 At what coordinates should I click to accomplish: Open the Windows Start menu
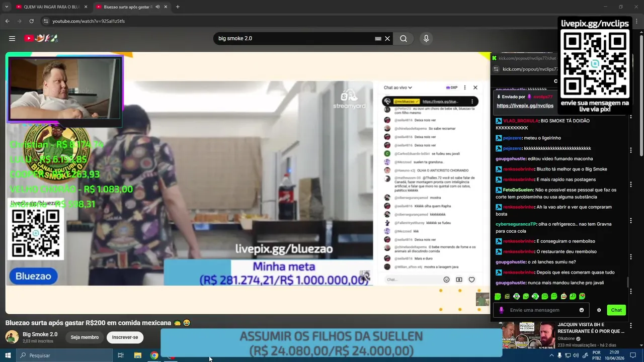pyautogui.click(x=8, y=355)
